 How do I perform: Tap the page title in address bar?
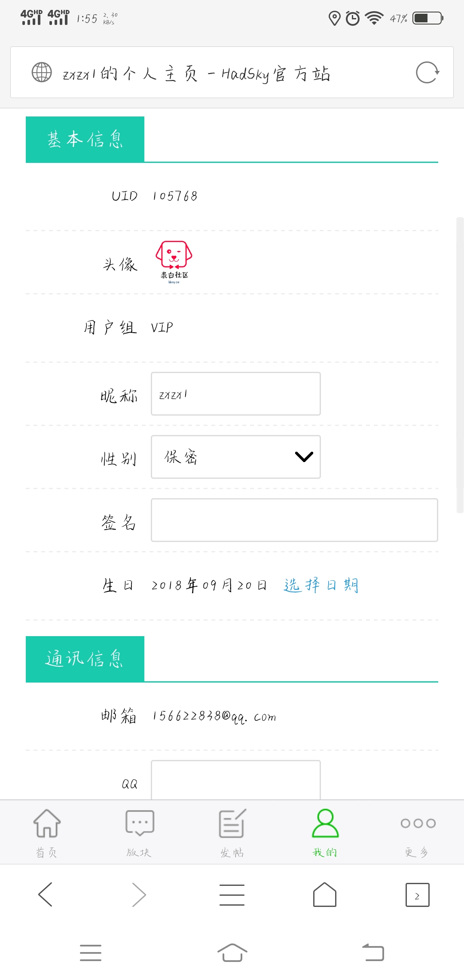[x=196, y=73]
